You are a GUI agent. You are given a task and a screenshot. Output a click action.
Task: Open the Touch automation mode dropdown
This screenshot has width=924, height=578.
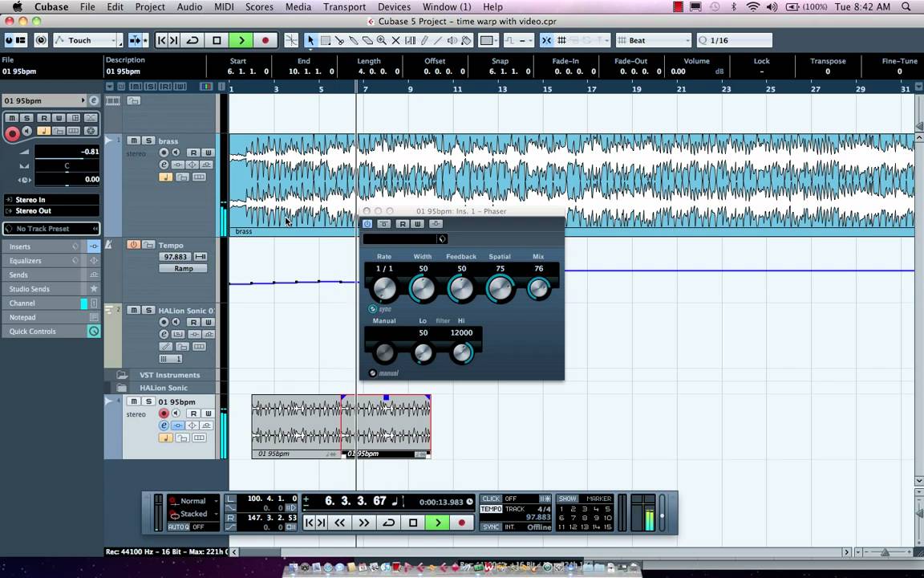(x=87, y=40)
